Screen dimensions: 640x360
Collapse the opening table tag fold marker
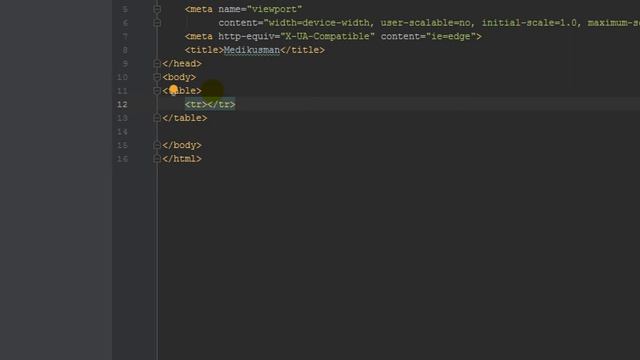click(x=157, y=91)
